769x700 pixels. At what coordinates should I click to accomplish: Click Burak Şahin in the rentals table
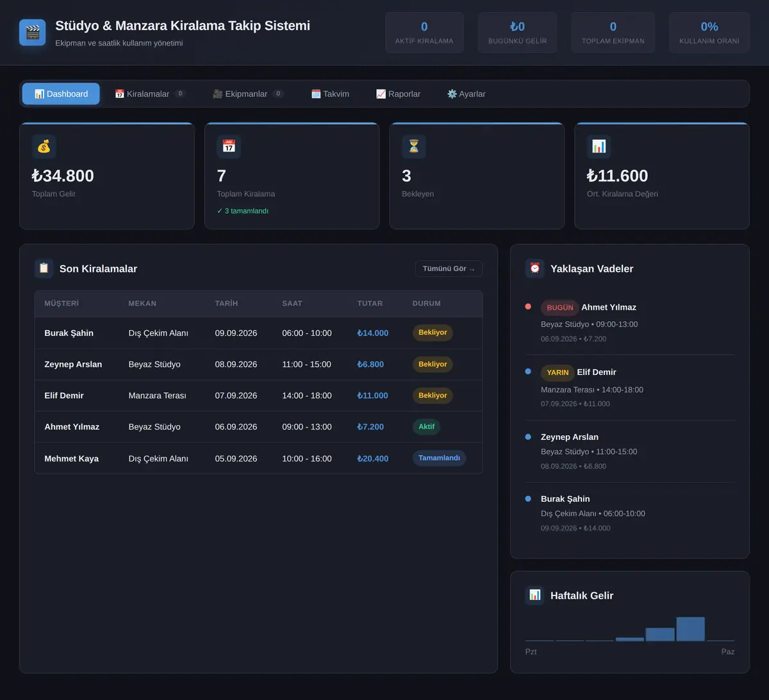click(69, 333)
